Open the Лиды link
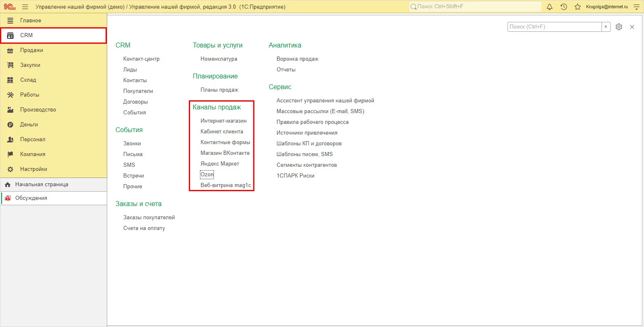 coord(130,70)
